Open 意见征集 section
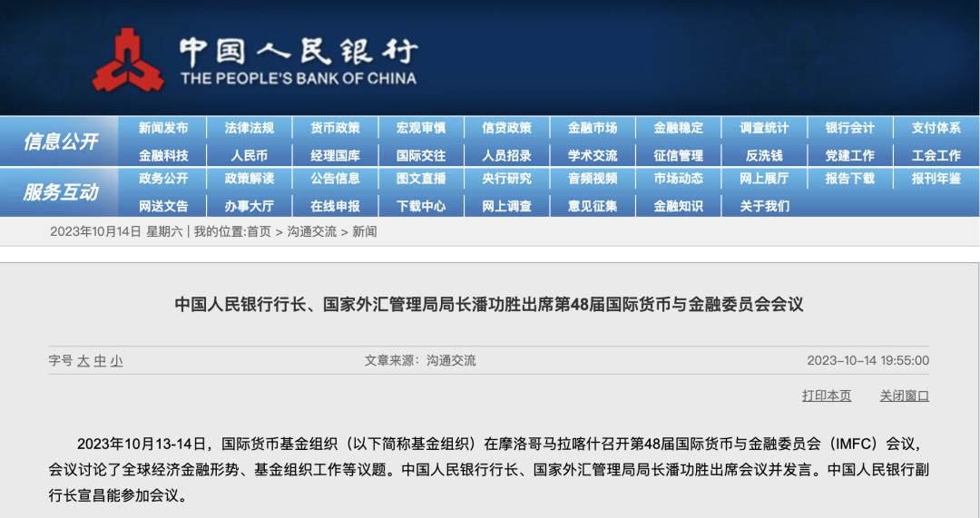 (593, 206)
